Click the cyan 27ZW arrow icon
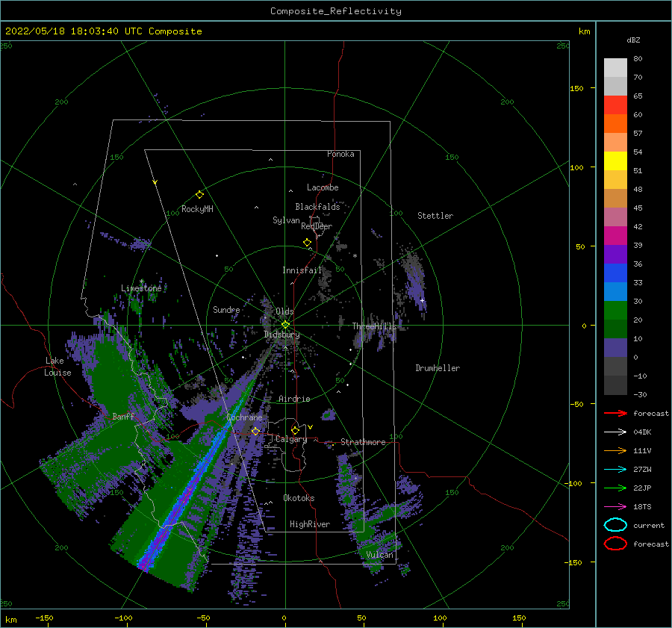 pos(615,470)
